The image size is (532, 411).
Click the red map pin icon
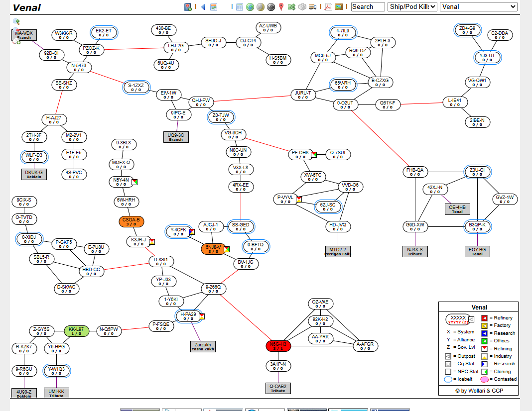coord(281,7)
